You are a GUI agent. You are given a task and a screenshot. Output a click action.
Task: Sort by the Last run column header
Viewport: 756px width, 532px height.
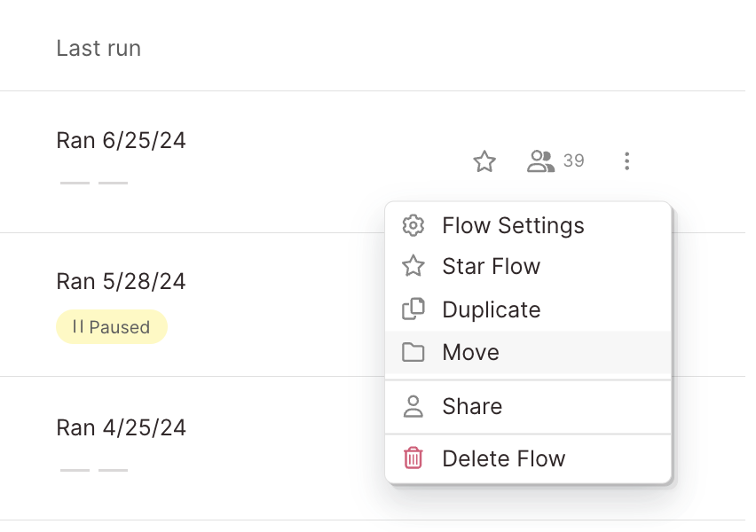pos(98,48)
